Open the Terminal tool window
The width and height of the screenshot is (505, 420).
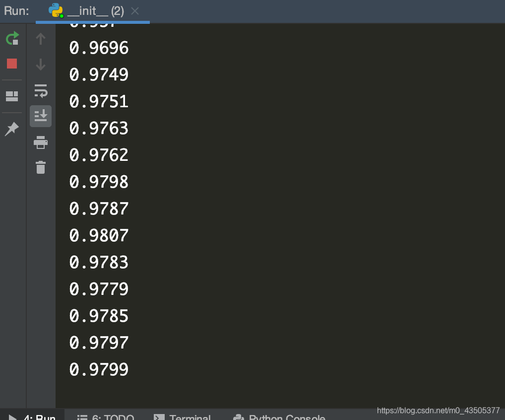click(182, 417)
